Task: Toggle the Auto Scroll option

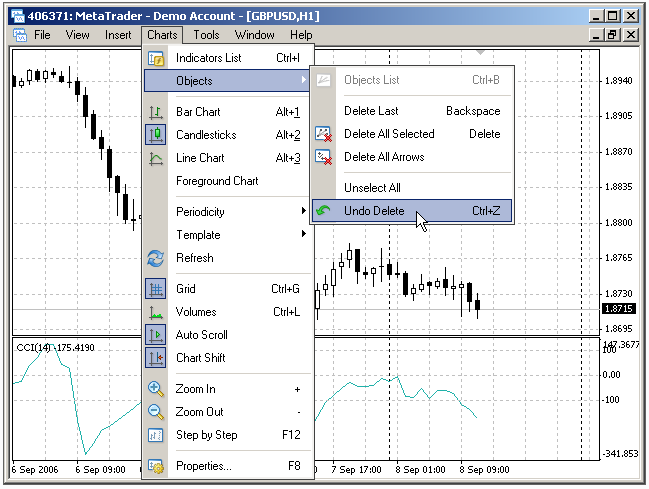Action: pos(228,335)
